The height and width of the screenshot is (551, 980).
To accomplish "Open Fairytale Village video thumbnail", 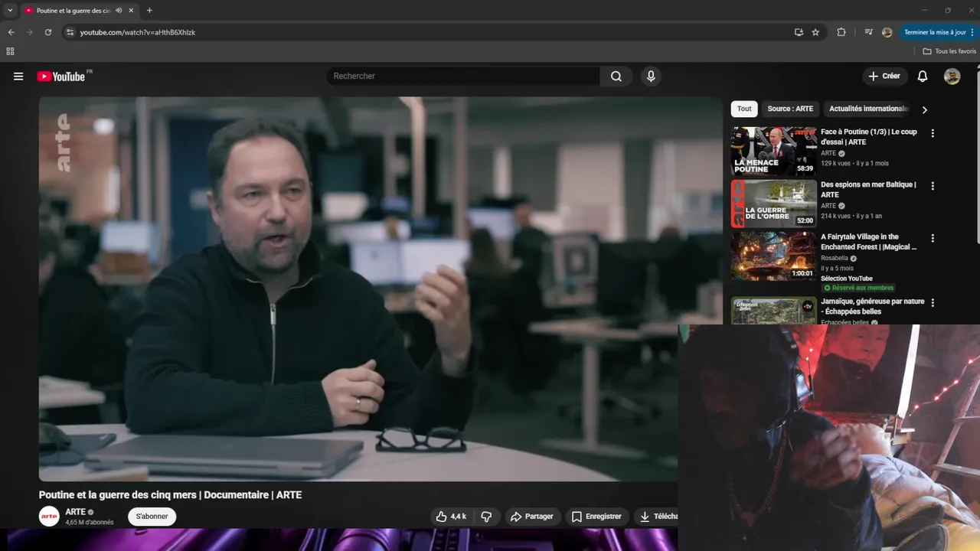I will (773, 256).
